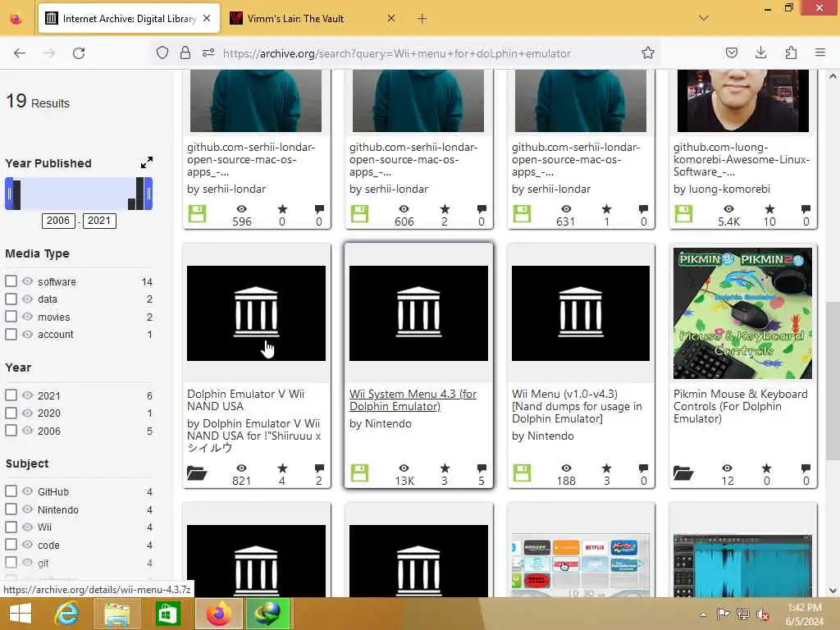840x630 pixels.
Task: Open Action Center flag in system tray
Action: tap(724, 614)
